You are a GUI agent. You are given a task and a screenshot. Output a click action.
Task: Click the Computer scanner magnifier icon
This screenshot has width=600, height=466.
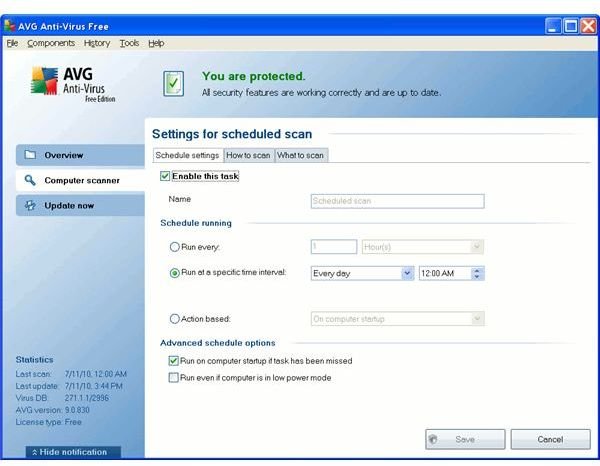[30, 180]
